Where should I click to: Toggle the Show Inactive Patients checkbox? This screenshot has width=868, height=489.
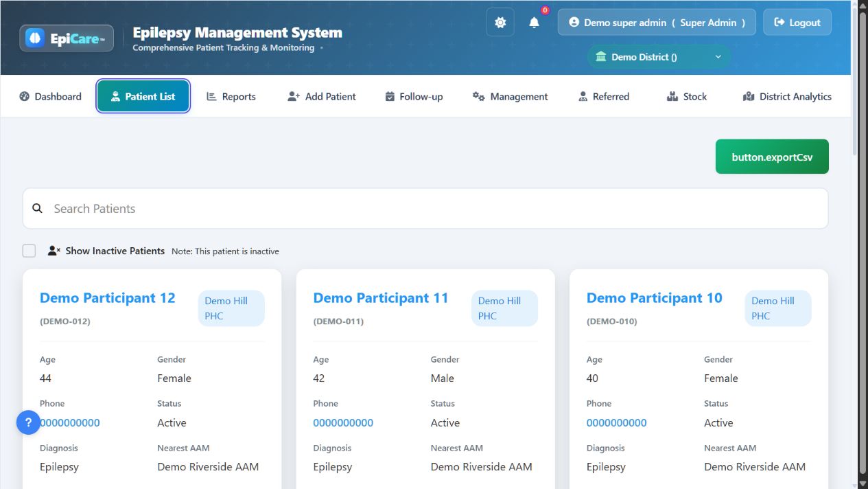(29, 251)
